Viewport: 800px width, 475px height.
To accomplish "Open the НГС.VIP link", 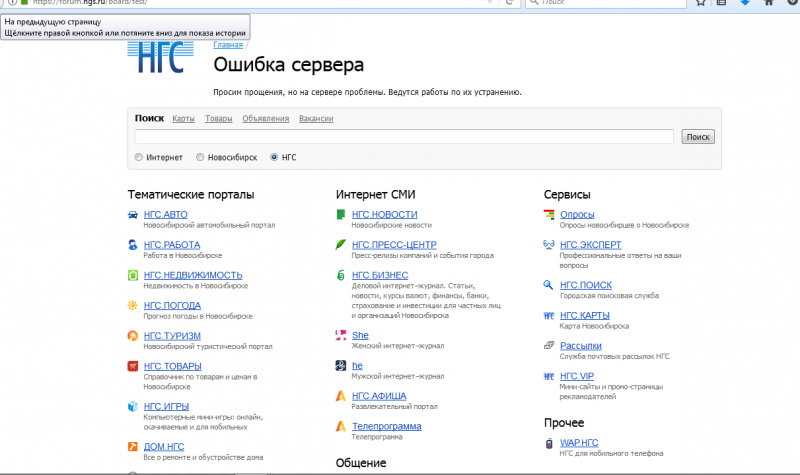I will coord(577,377).
